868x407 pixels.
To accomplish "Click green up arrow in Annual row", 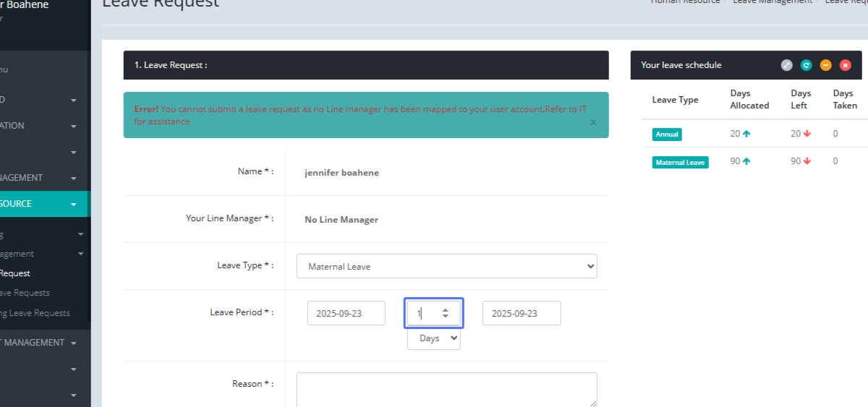I will click(x=746, y=134).
